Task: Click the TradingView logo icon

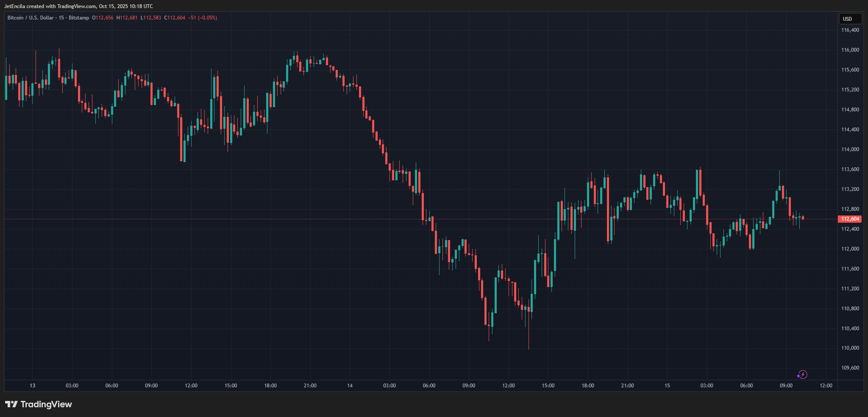Action: click(x=11, y=404)
